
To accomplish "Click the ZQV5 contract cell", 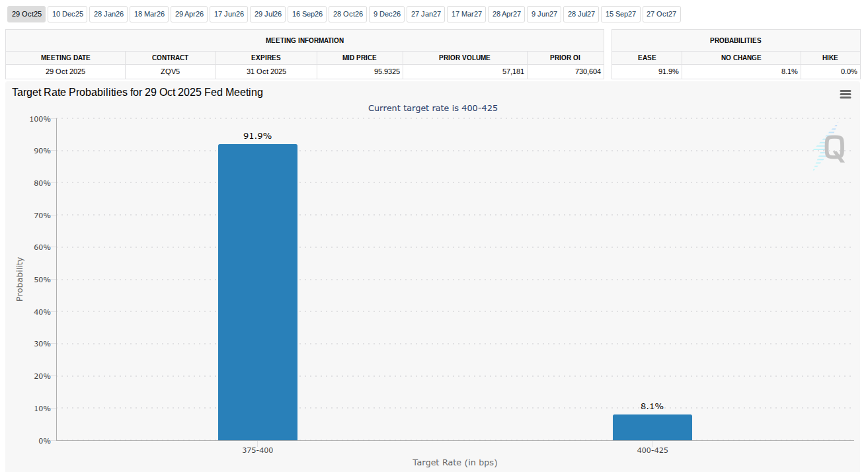I will pos(170,71).
